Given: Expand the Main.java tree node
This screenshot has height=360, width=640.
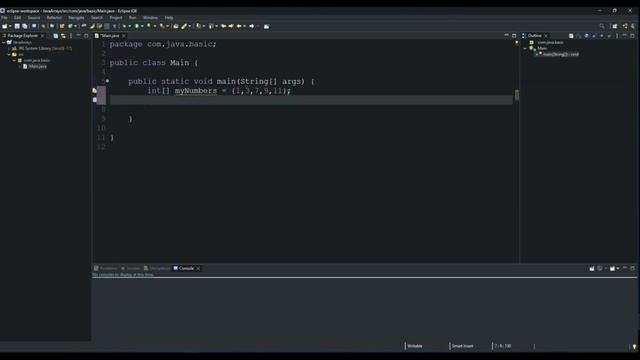Looking at the screenshot, I should [x=20, y=66].
